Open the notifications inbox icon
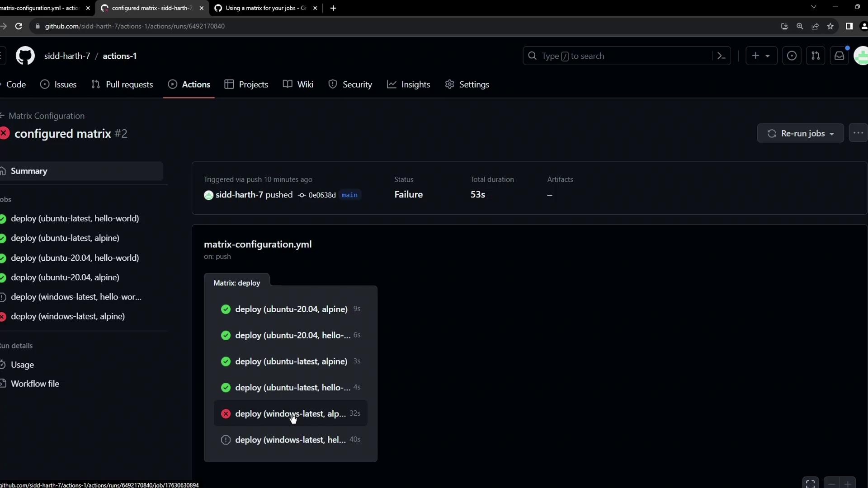Viewport: 868px width, 488px height. (x=840, y=56)
